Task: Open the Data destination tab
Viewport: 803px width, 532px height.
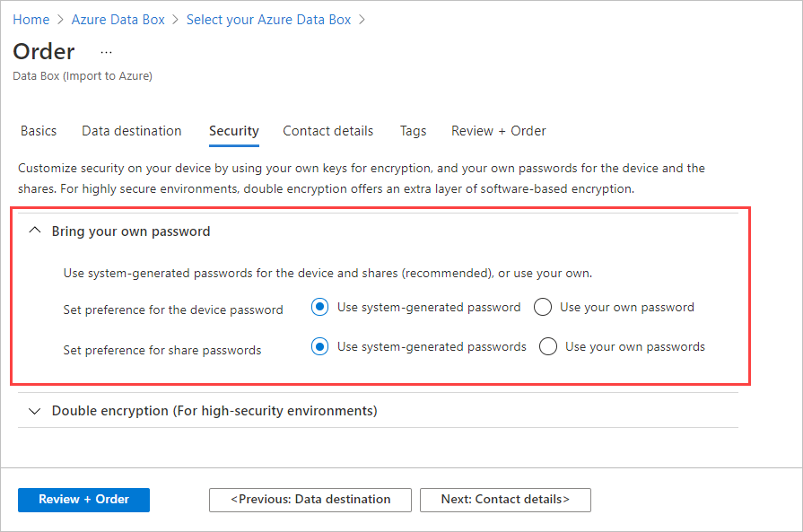Action: click(131, 131)
